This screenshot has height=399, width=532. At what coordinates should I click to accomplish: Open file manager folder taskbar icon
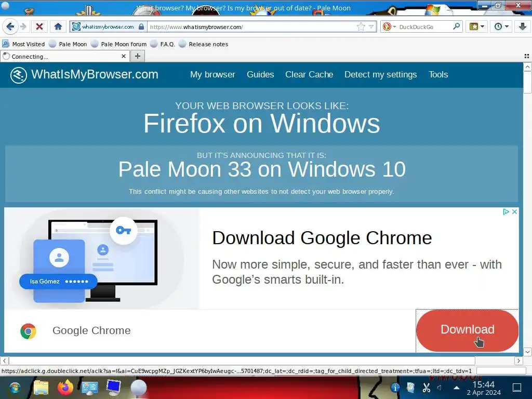[41, 388]
